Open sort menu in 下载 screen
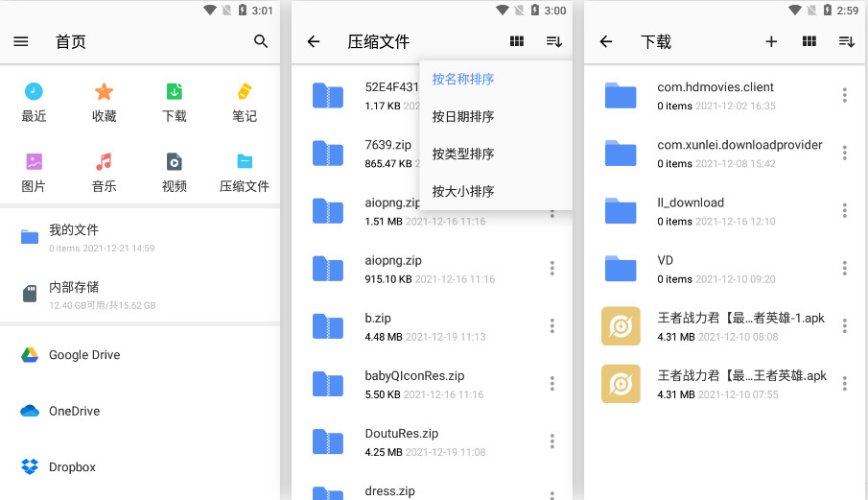Viewport: 868px width, 500px height. [x=846, y=41]
